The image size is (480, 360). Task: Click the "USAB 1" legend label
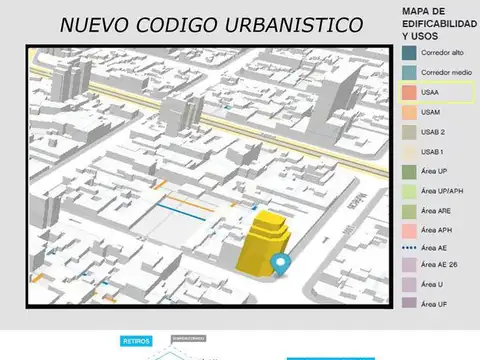[432, 152]
